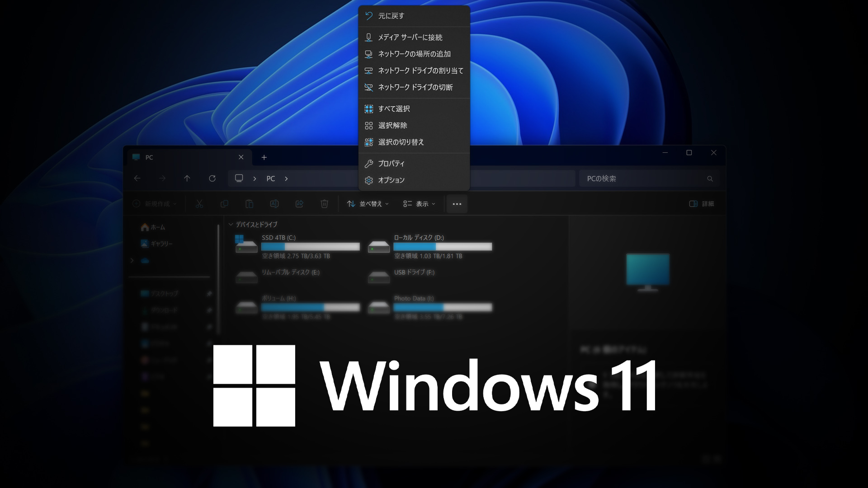Click 空き領域 2.75 TB/3.63 TB text
Image resolution: width=868 pixels, height=488 pixels.
click(x=296, y=256)
